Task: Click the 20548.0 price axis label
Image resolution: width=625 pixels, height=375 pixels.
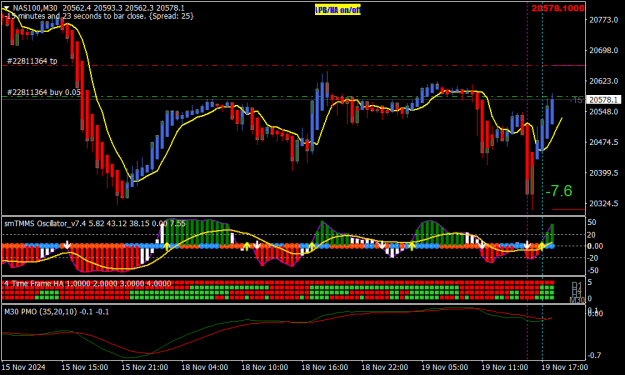Action: coord(603,112)
